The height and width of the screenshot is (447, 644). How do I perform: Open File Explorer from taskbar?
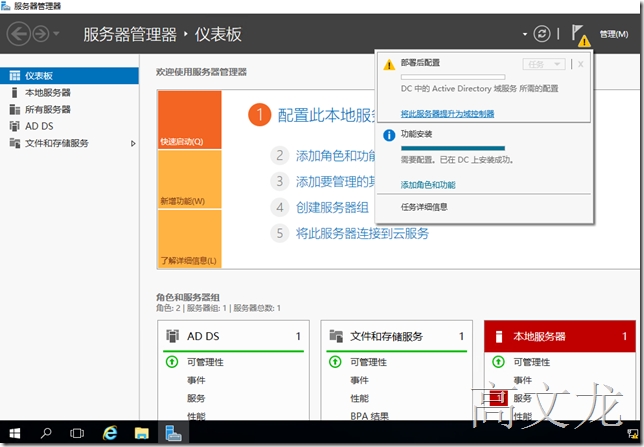coord(142,433)
